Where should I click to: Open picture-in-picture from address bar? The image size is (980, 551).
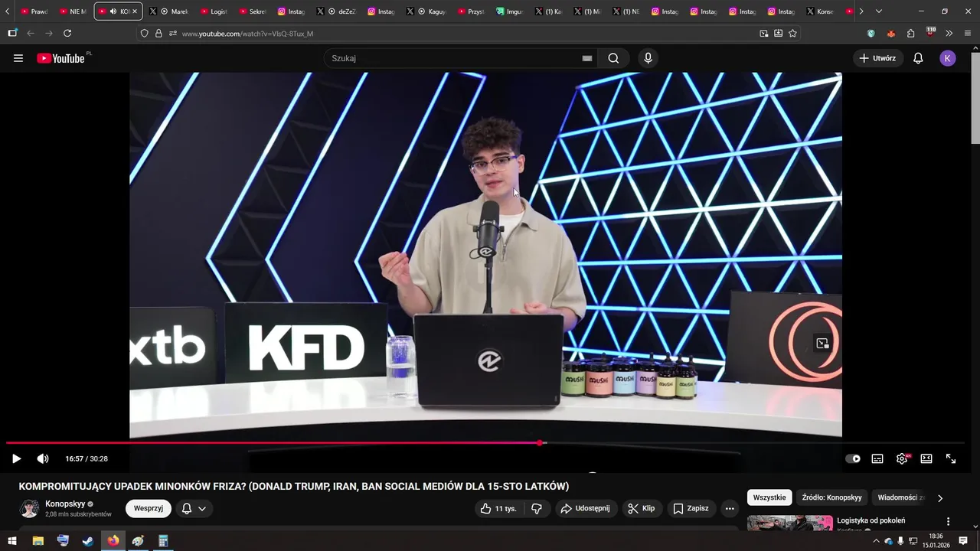(x=763, y=33)
